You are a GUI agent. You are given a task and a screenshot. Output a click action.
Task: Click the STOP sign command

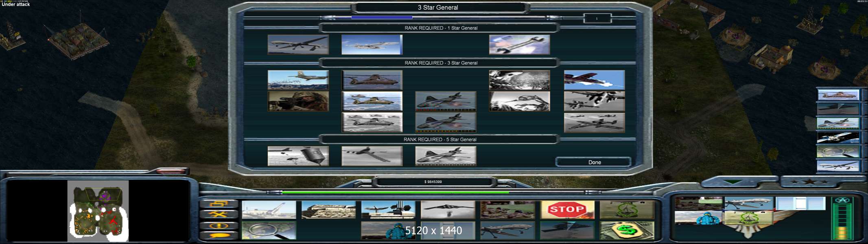567,210
